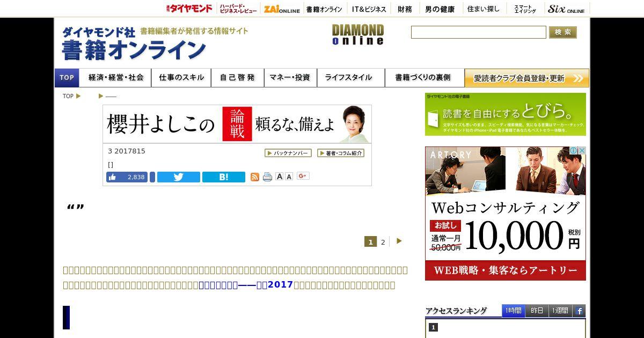The height and width of the screenshot is (338, 644).
Task: Select page 1 in pagination
Action: [370, 242]
